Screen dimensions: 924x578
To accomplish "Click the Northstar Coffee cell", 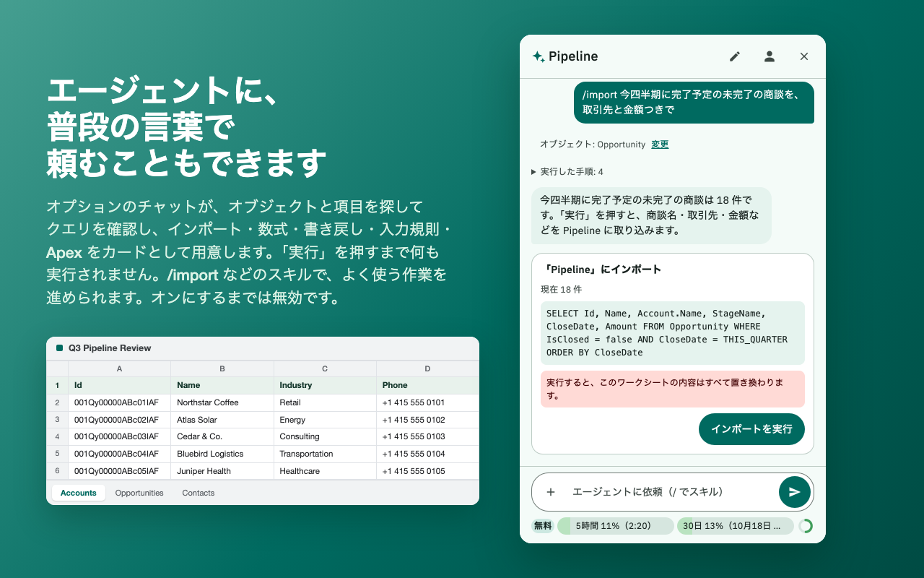I will [222, 402].
